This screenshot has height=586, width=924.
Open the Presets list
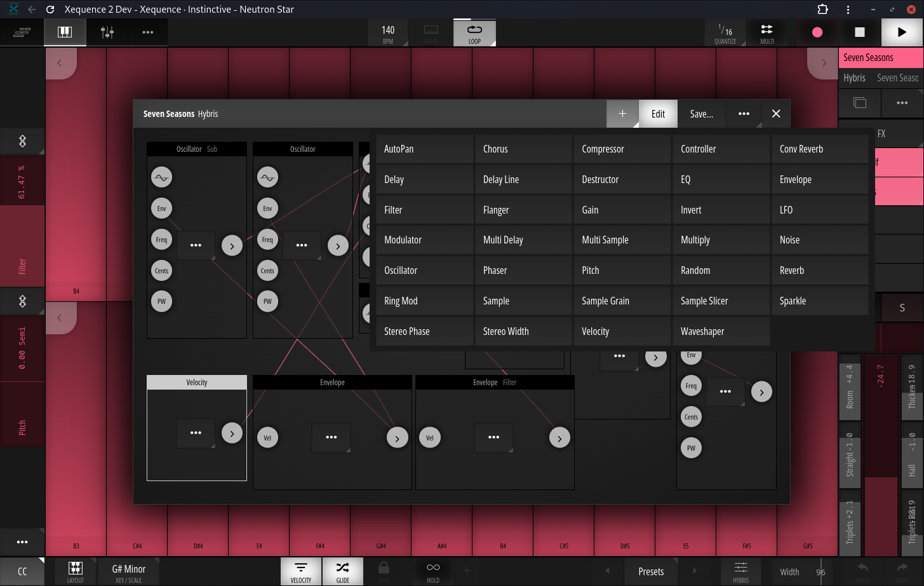pyautogui.click(x=651, y=571)
